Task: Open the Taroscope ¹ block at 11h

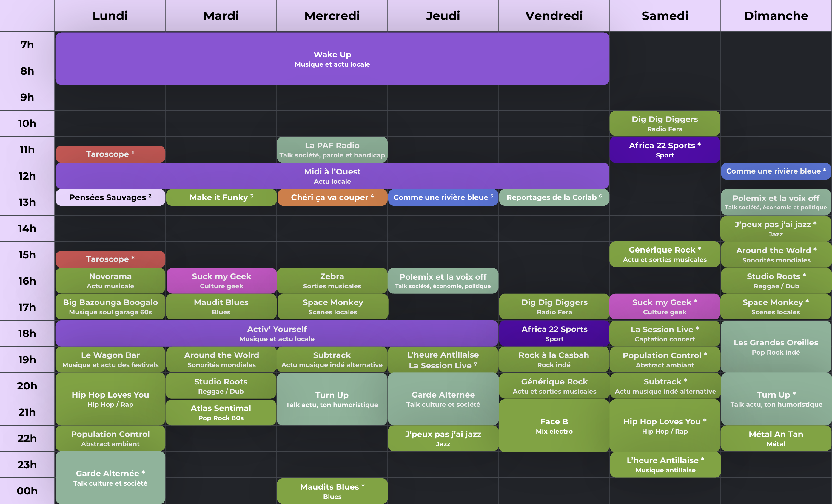Action: [110, 154]
